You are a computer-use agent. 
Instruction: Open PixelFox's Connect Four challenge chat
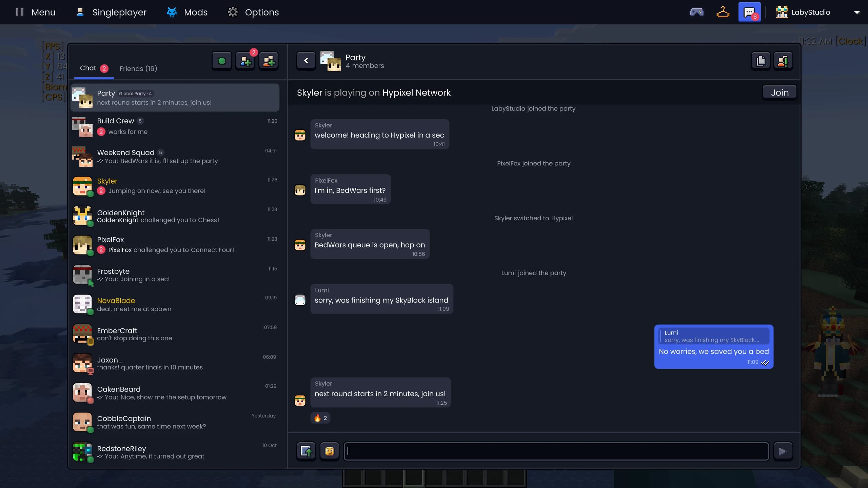pyautogui.click(x=175, y=245)
